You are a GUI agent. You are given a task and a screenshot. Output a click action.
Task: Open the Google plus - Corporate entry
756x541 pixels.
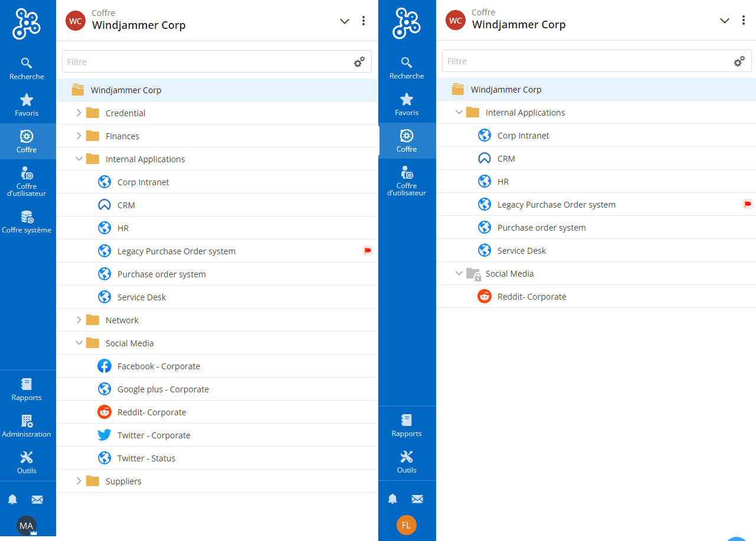point(163,389)
